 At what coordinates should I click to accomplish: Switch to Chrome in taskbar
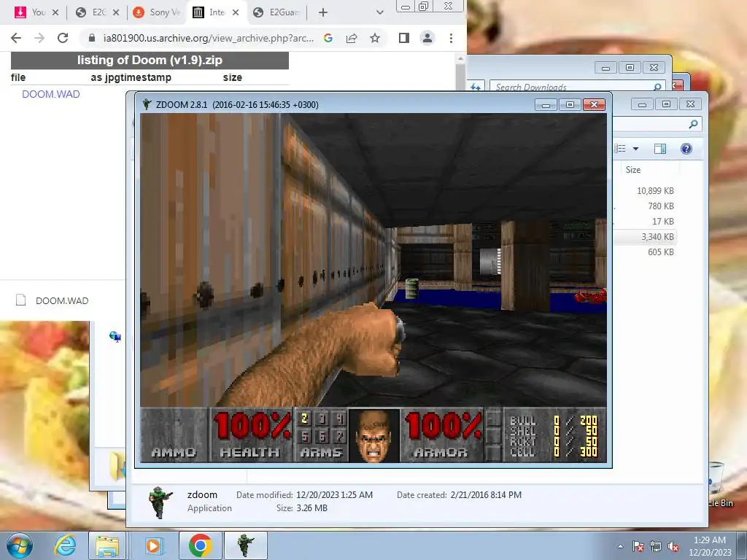[x=200, y=545]
